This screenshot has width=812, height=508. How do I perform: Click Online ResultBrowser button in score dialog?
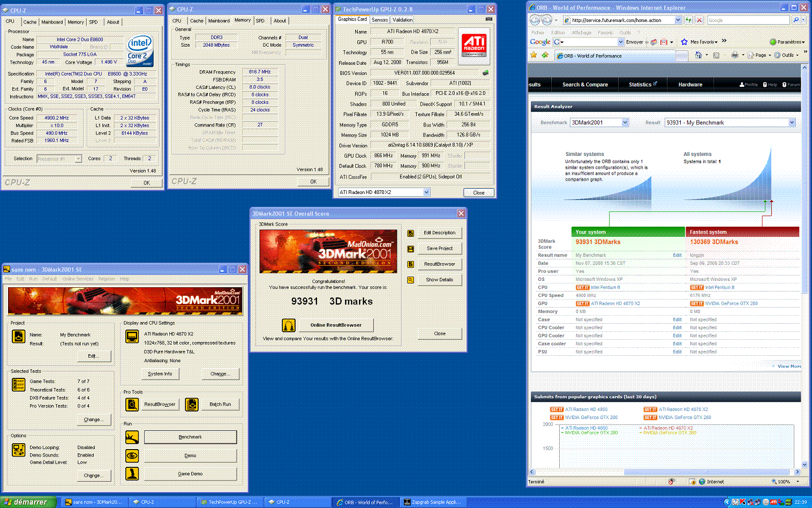click(x=336, y=325)
